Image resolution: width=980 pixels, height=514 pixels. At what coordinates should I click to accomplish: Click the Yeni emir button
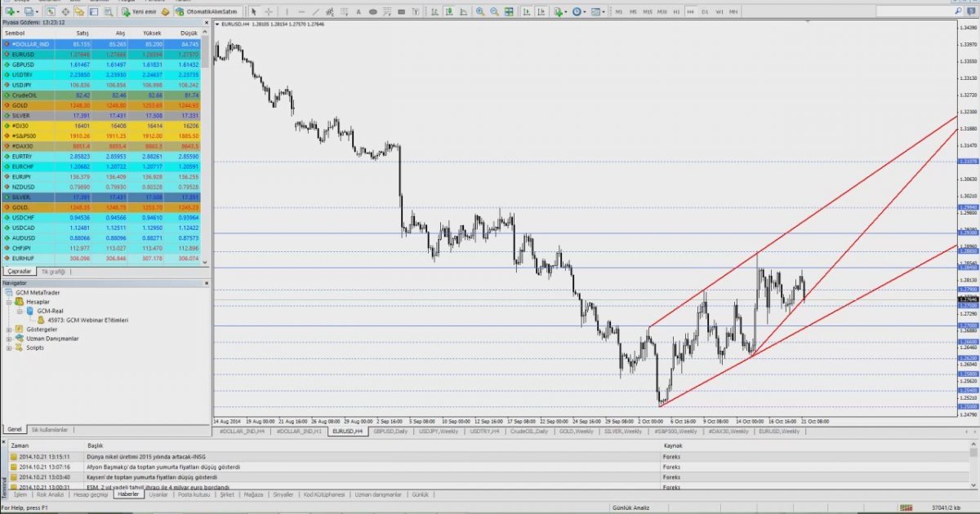tap(139, 12)
